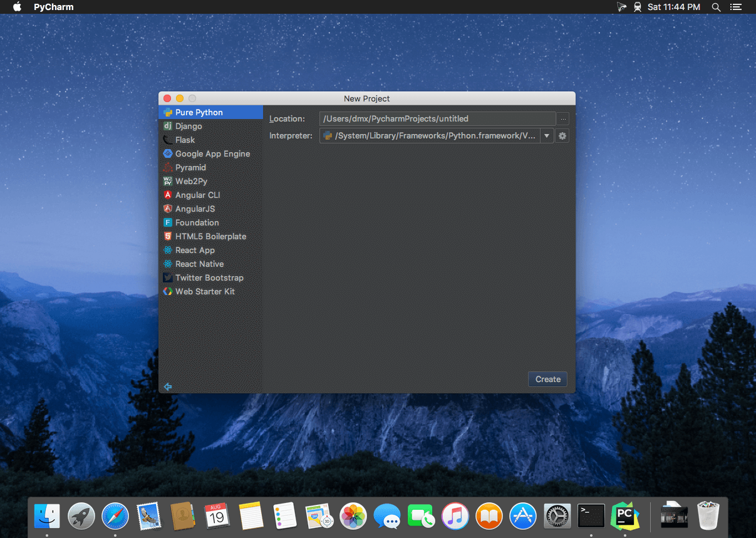The width and height of the screenshot is (756, 538).
Task: Choose React Native project template
Action: click(210, 264)
